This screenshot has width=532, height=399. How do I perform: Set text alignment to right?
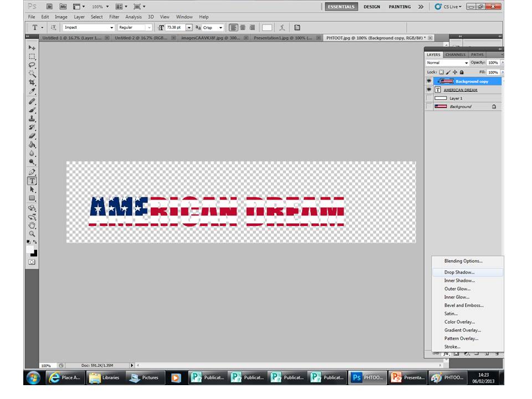[252, 28]
